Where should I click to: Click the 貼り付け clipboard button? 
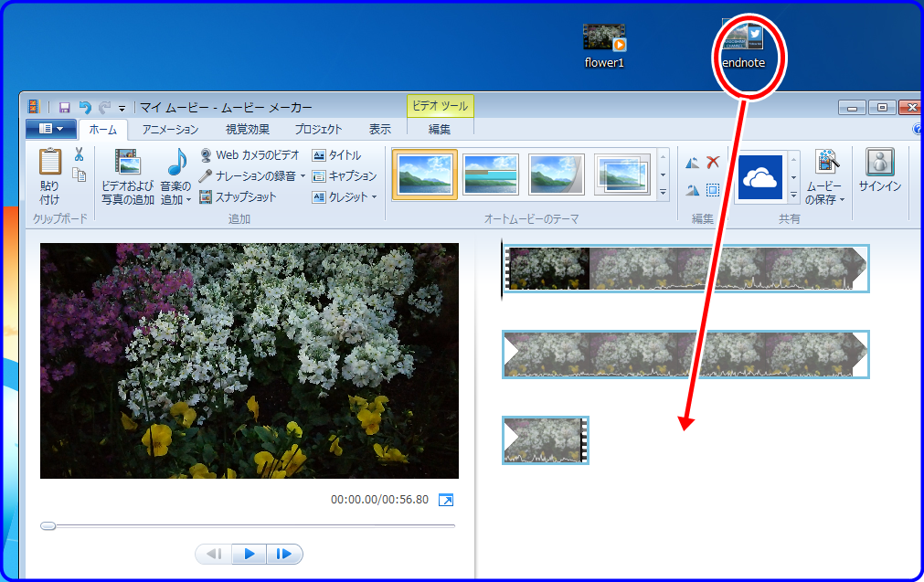(49, 176)
